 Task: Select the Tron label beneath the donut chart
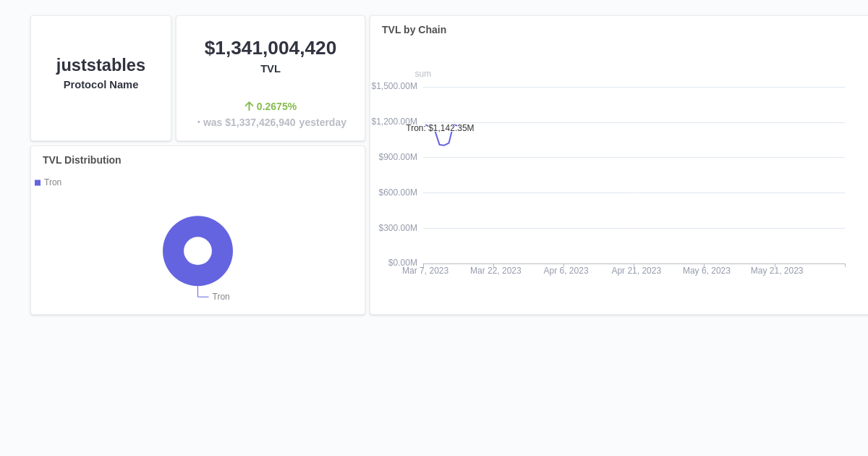221,296
